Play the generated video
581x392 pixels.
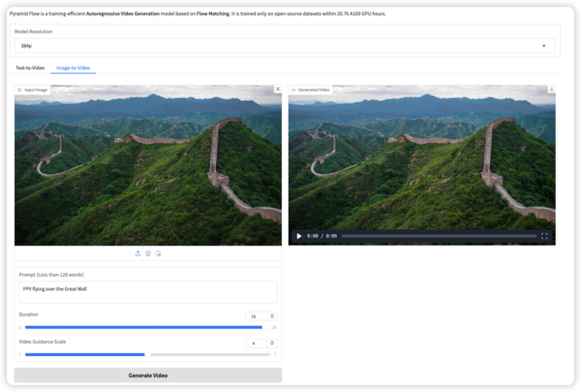pyautogui.click(x=298, y=235)
